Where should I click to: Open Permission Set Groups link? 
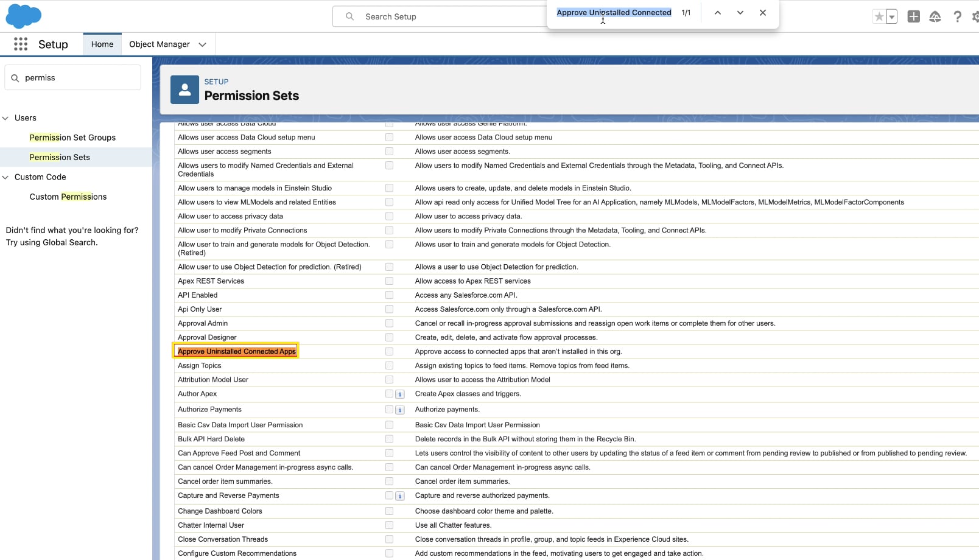(72, 138)
